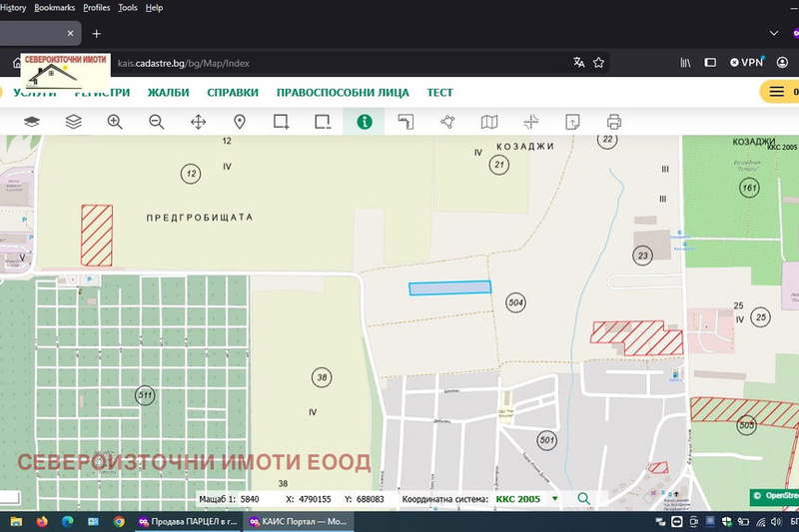Open the ТЕСТ menu

pyautogui.click(x=439, y=93)
